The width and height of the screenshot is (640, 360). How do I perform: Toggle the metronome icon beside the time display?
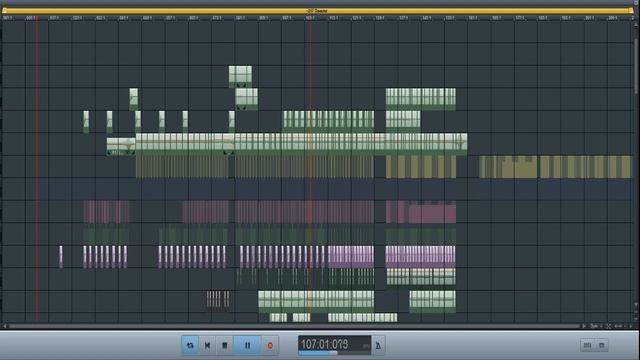point(378,346)
